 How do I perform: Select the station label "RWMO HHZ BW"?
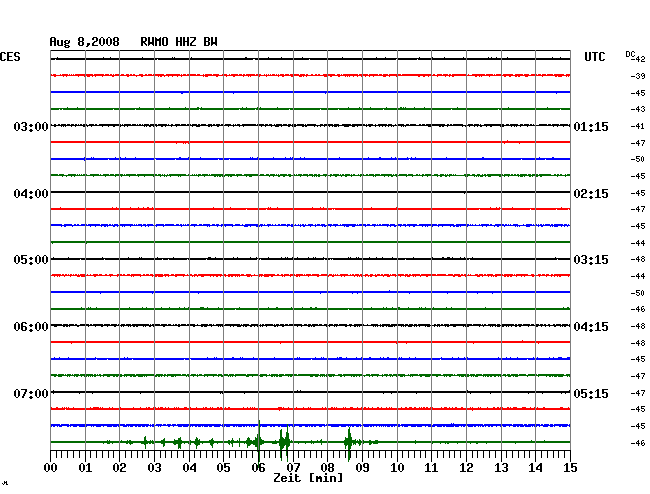[179, 42]
